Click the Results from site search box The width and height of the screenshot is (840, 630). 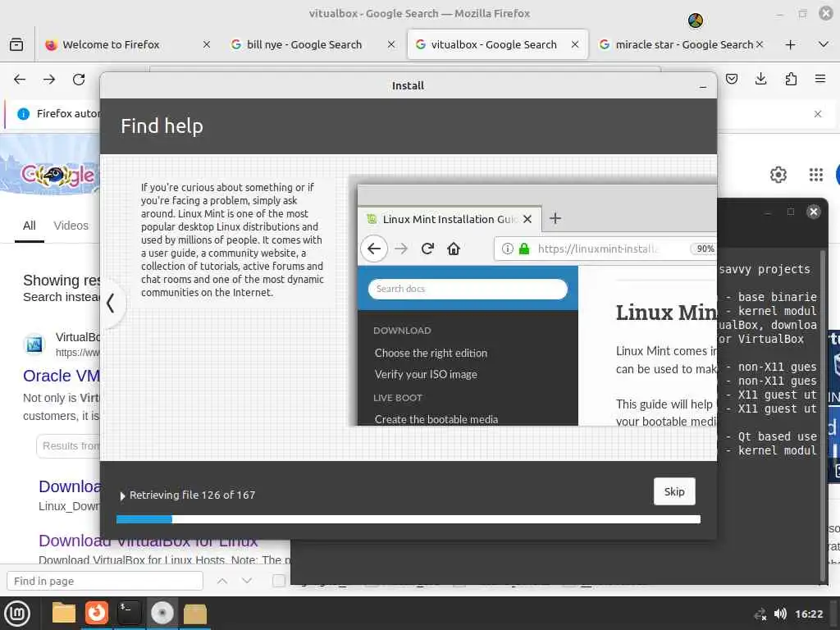[69, 445]
